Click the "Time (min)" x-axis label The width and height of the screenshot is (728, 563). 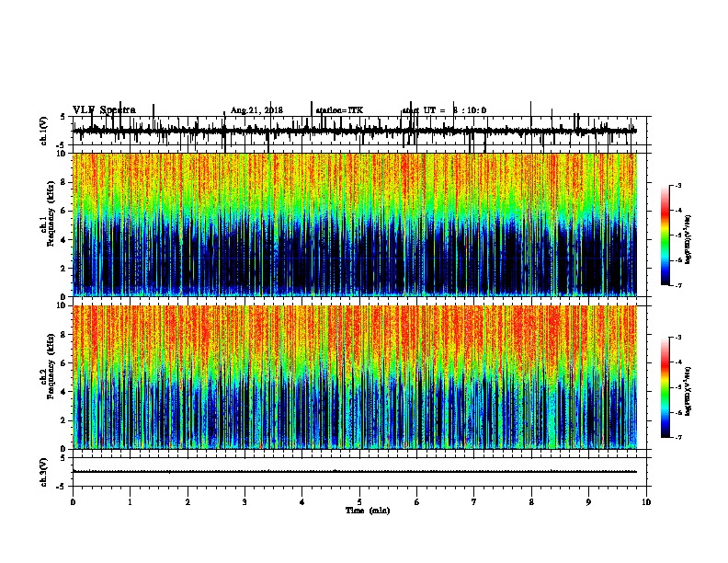(x=368, y=511)
